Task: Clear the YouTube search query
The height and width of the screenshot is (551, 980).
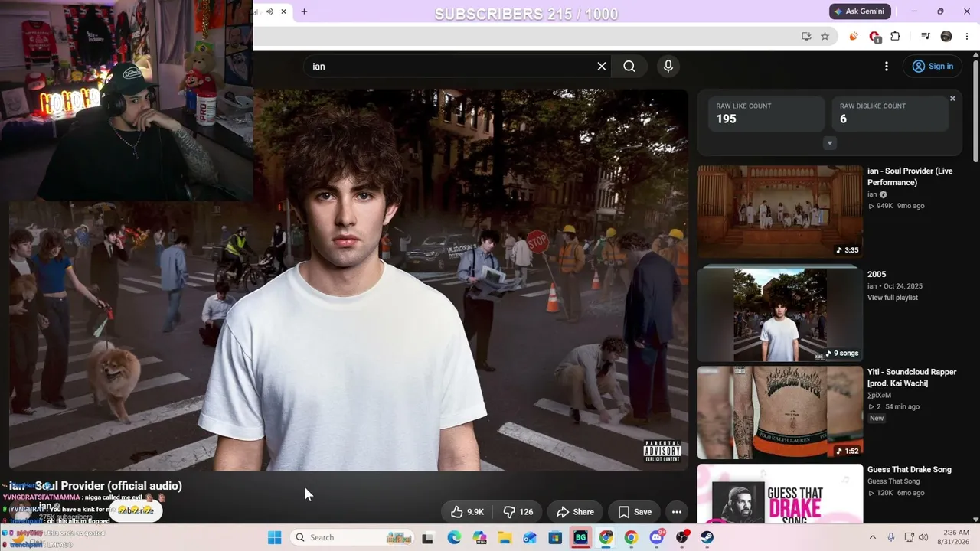Action: pyautogui.click(x=602, y=67)
